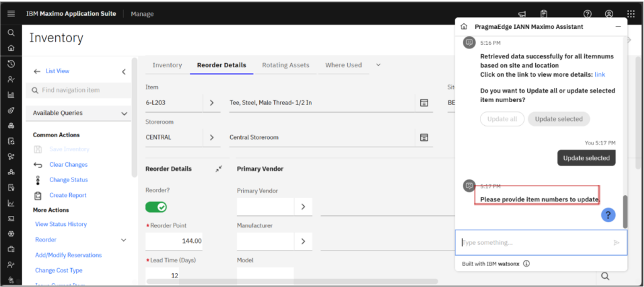Screen dimensions: 644x287
Task: Open the Where Used tab
Action: tap(343, 65)
